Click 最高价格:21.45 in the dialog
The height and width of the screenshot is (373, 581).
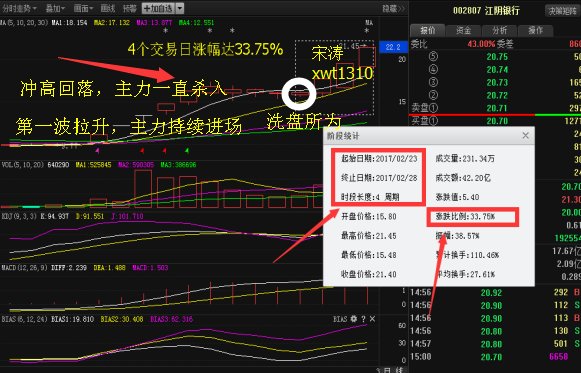[369, 236]
